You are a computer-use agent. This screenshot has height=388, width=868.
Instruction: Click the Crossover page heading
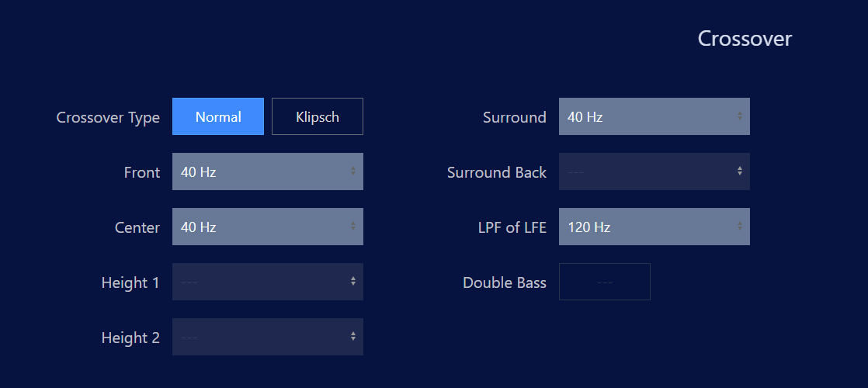pyautogui.click(x=745, y=39)
